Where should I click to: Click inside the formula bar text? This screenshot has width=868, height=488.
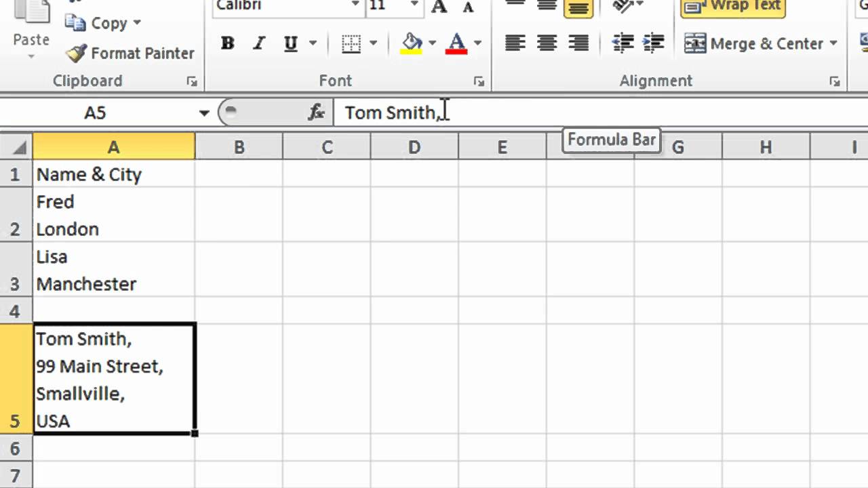pos(392,113)
